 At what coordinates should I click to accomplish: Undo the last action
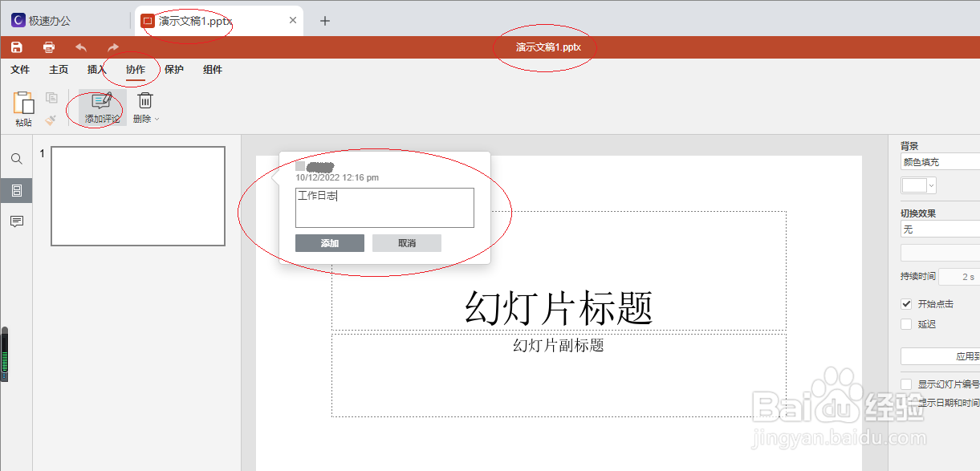pyautogui.click(x=80, y=47)
